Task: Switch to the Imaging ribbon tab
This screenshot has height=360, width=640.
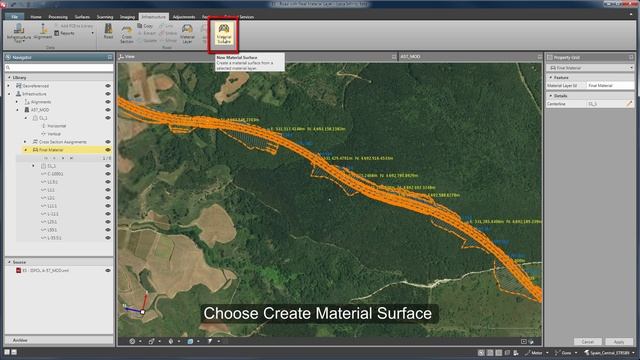Action: 127,17
